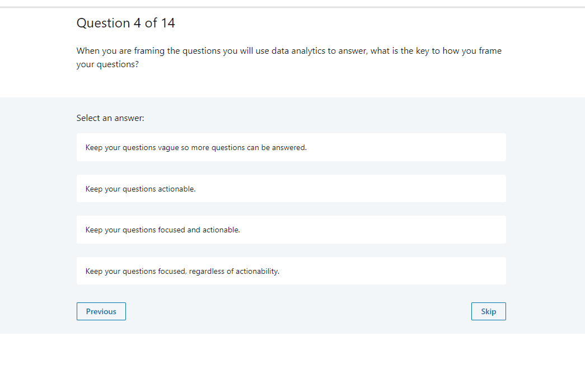
Task: Click the 'Question 4 of 14' heading
Action: coord(126,23)
